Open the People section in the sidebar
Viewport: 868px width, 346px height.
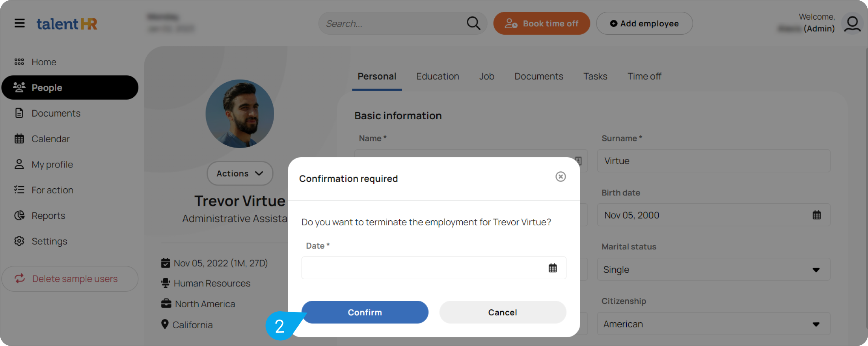pos(47,87)
